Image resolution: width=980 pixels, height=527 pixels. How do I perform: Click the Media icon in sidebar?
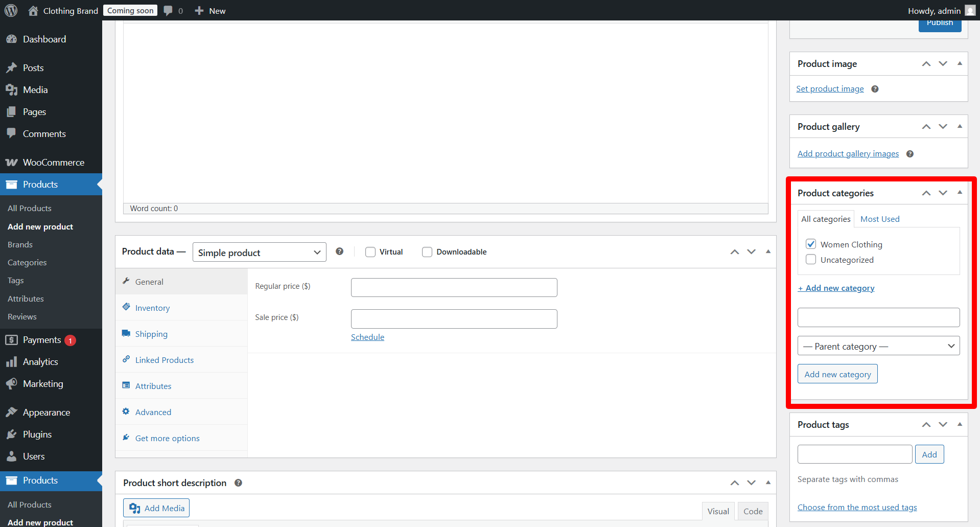click(x=11, y=90)
